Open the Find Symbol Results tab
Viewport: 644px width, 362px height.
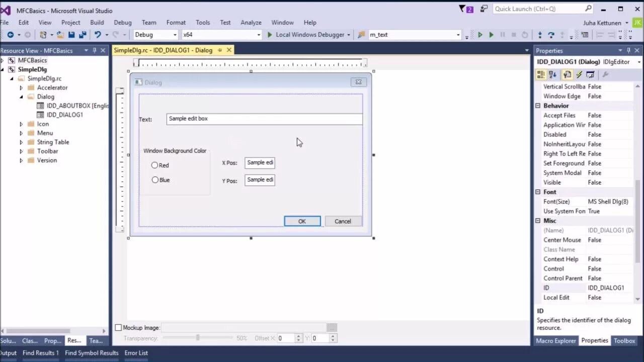[x=92, y=353]
